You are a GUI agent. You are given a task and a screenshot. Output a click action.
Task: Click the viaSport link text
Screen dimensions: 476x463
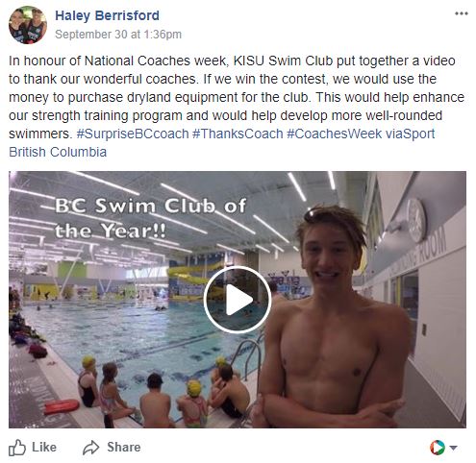(410, 134)
